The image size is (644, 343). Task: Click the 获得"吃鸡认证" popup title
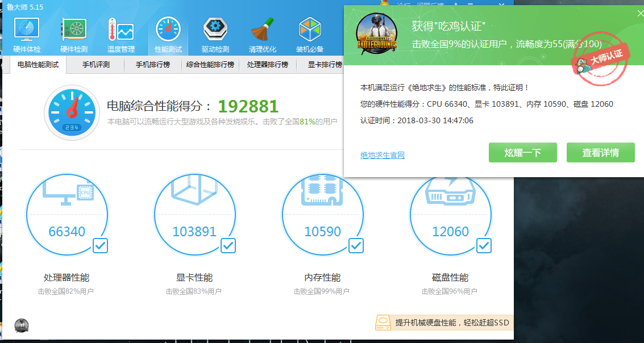pyautogui.click(x=449, y=27)
